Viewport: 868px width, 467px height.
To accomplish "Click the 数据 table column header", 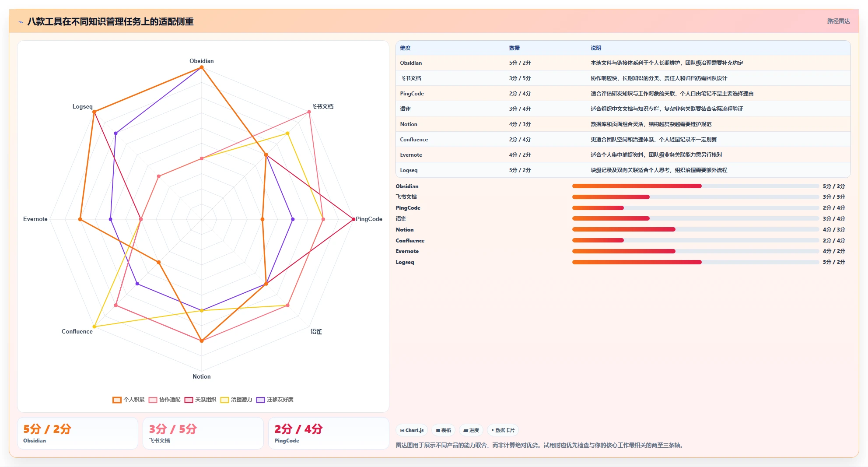I will coord(514,48).
